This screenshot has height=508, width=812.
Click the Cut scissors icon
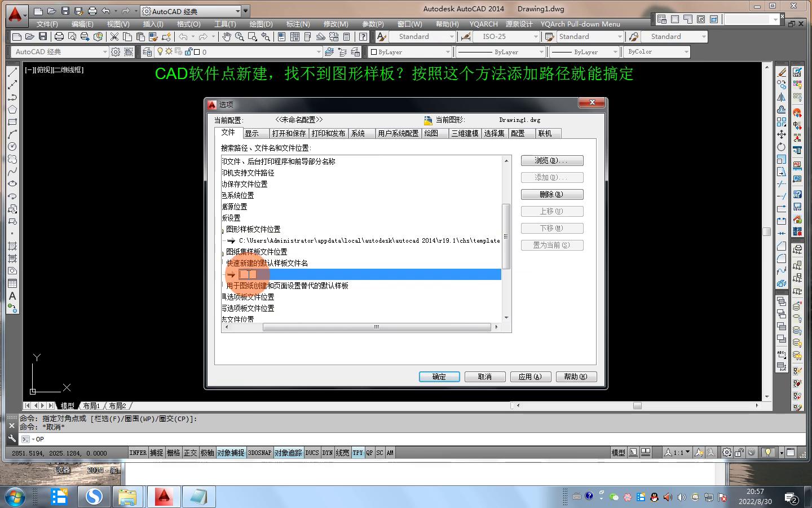pos(114,37)
